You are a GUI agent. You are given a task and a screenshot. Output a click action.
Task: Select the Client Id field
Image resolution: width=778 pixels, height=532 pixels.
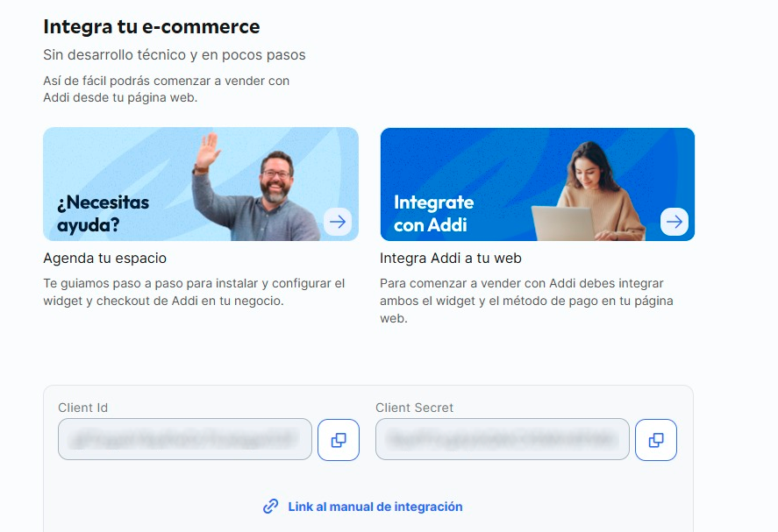click(185, 439)
